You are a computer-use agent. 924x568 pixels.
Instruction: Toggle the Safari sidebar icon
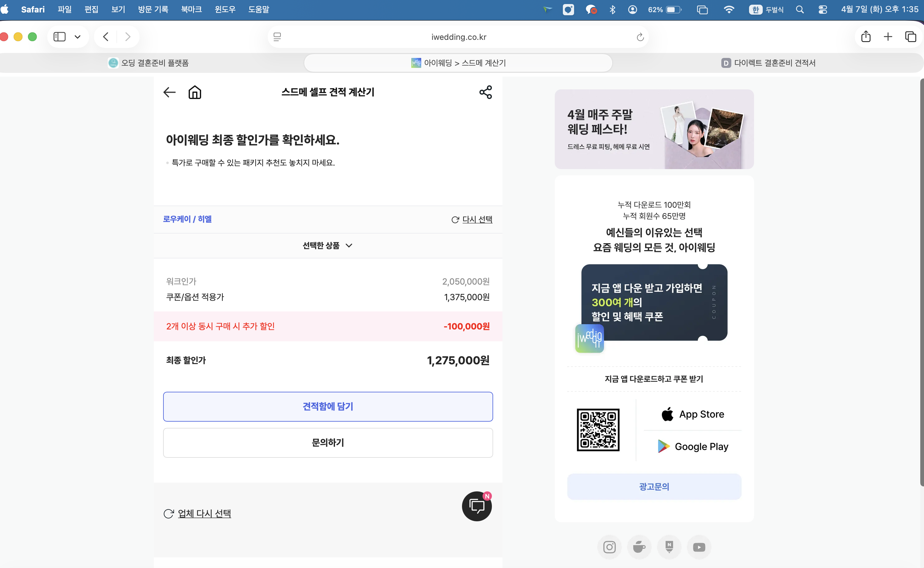[x=60, y=36]
